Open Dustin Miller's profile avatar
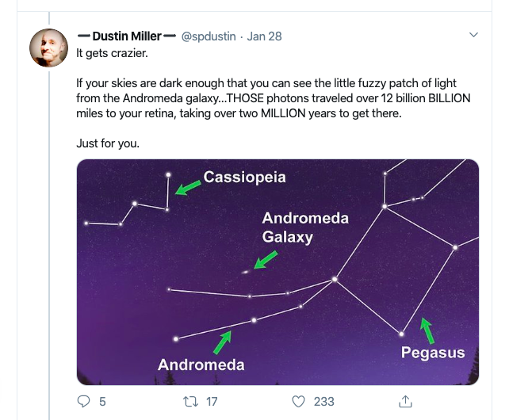 [x=49, y=48]
